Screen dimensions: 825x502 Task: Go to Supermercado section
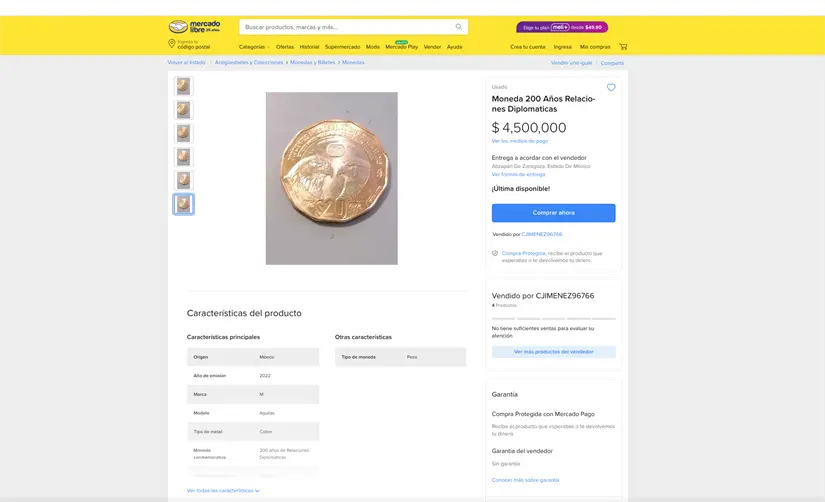(x=342, y=47)
